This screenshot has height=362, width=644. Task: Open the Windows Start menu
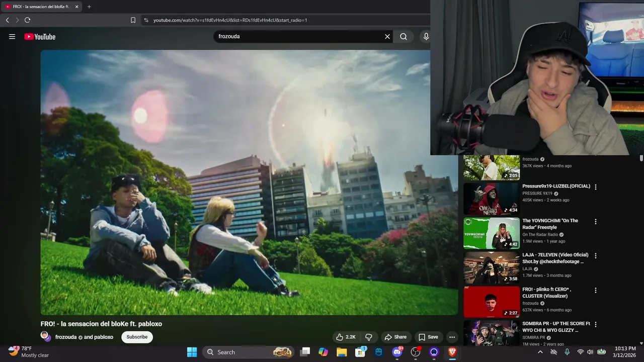192,352
